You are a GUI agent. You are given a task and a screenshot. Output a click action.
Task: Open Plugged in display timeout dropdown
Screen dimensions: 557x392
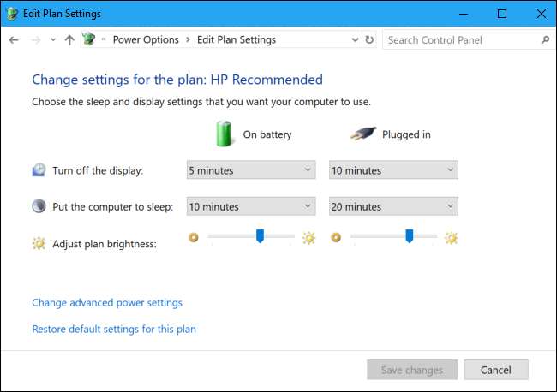[x=393, y=170]
